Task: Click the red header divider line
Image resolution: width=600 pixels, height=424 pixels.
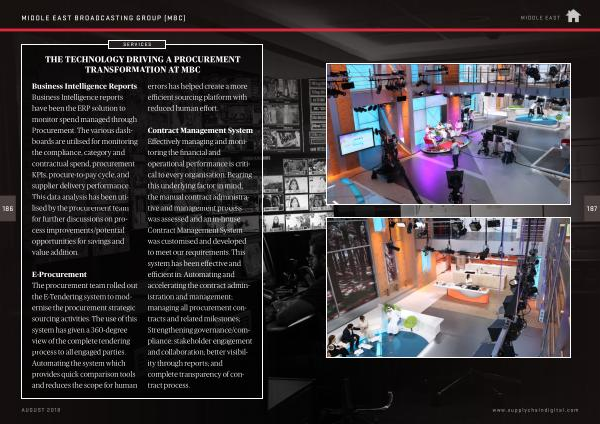Action: pos(300,29)
